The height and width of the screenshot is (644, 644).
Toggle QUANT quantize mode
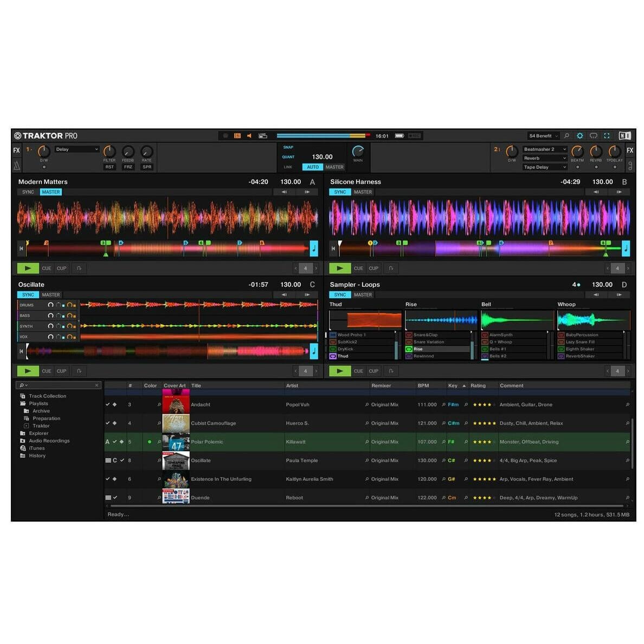[x=288, y=157]
